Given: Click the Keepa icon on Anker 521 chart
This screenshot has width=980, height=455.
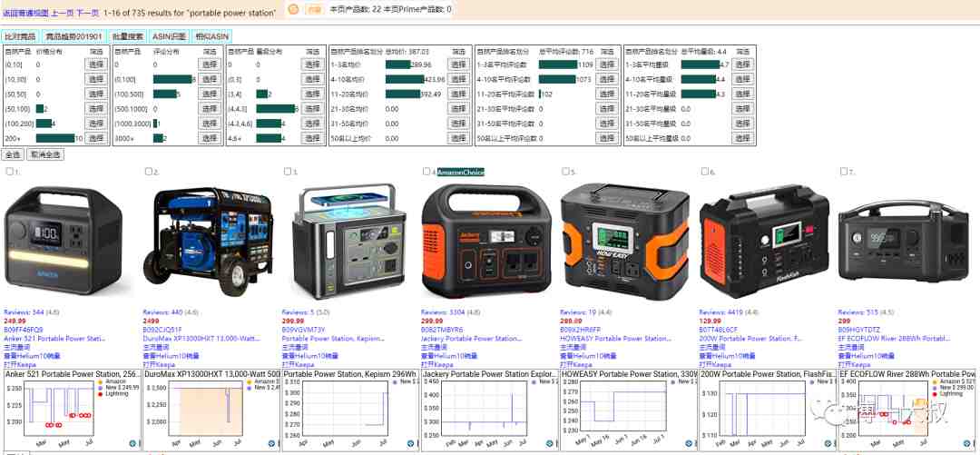Looking at the screenshot, I should click(132, 443).
